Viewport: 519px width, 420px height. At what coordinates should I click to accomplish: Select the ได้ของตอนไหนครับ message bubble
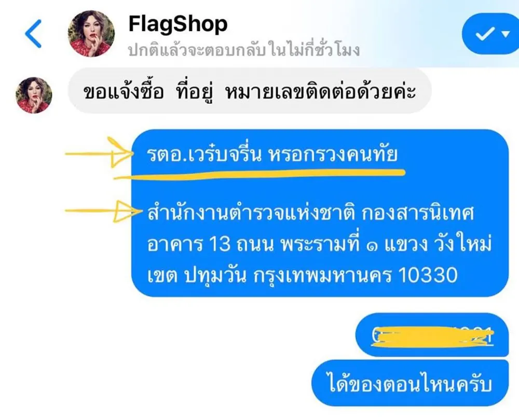[410, 383]
